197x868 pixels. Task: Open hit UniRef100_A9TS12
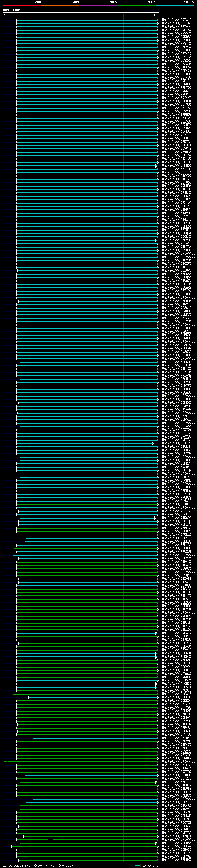177,20
